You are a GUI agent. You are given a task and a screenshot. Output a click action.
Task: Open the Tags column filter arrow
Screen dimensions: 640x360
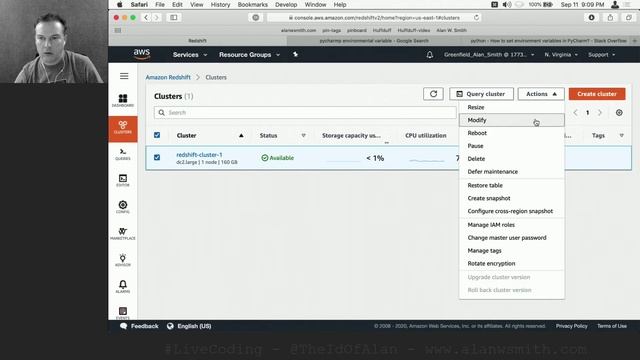[622, 136]
